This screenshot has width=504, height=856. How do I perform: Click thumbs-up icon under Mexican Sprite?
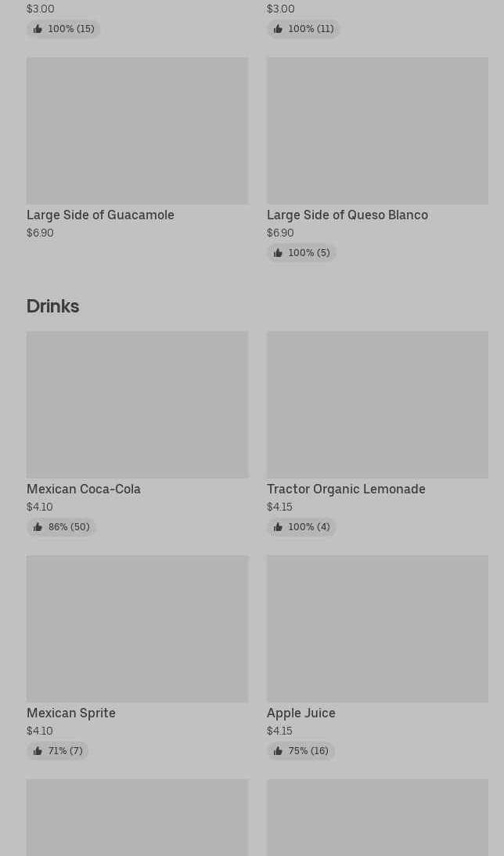(x=38, y=751)
